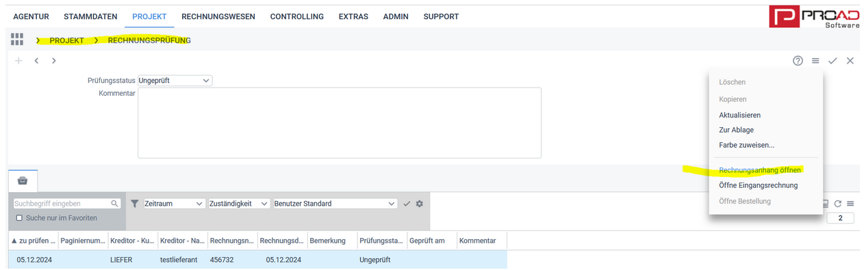The width and height of the screenshot is (868, 270).
Task: Open the hamburger menu beside help icon
Action: 815,61
